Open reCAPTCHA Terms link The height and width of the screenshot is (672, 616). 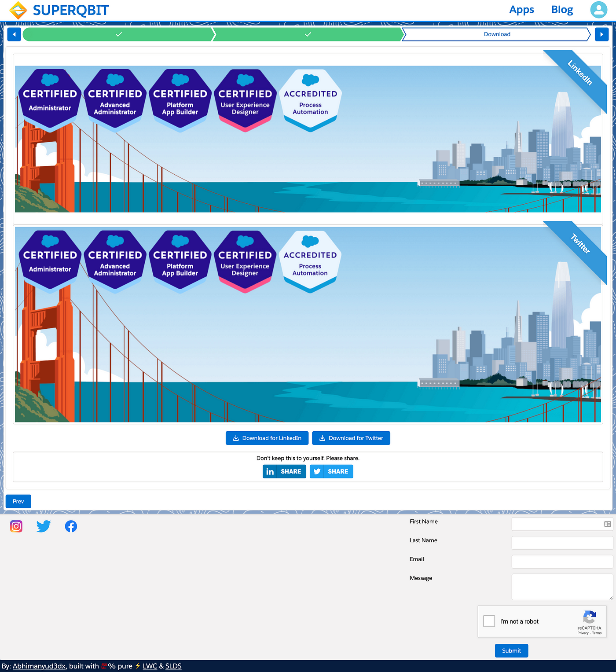click(x=597, y=633)
